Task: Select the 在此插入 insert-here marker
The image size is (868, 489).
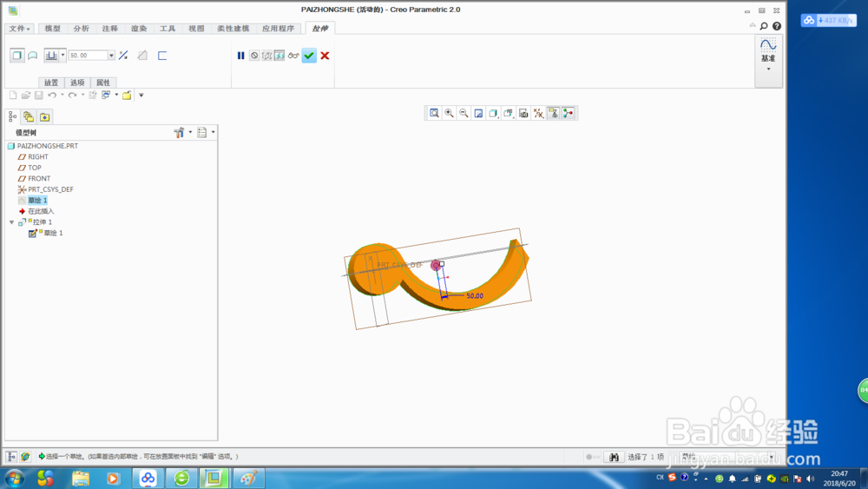Action: click(x=41, y=211)
